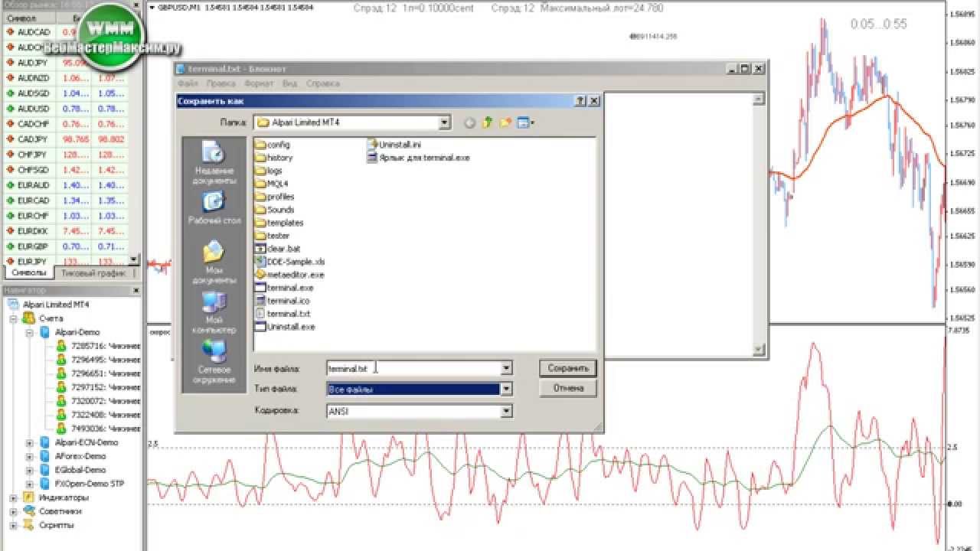Screen dimensions: 980x551
Task: Select the history folder
Action: tap(273, 158)
